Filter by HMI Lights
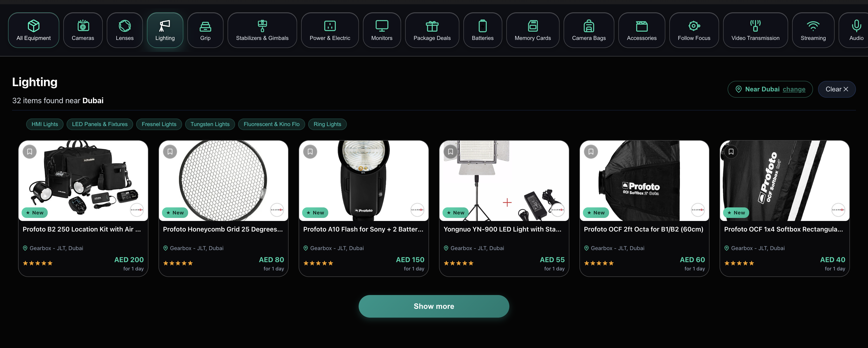The width and height of the screenshot is (868, 348). pos(45,124)
